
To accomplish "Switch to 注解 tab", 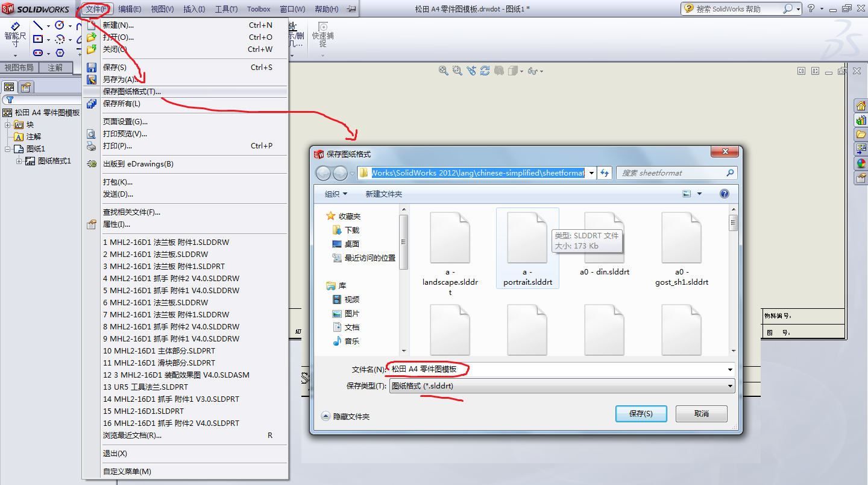I will coord(55,68).
